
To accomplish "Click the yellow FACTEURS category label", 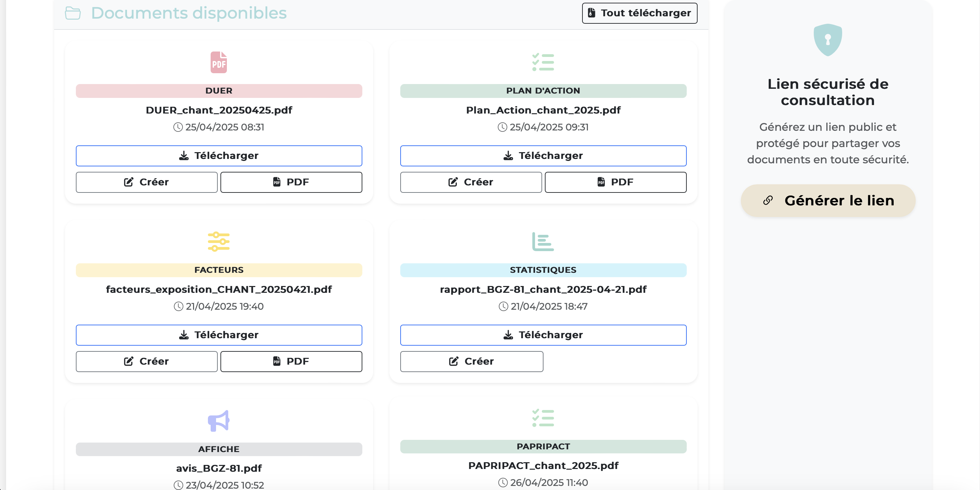I will coord(219,270).
